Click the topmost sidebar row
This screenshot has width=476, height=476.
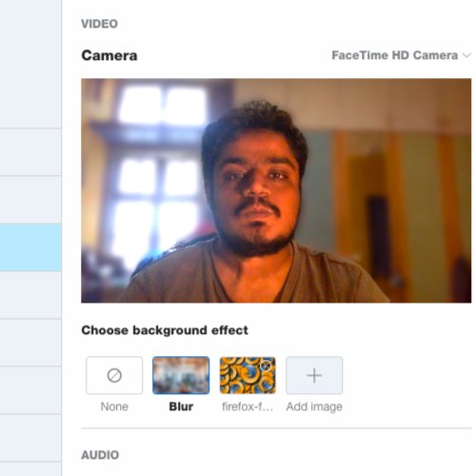click(x=30, y=64)
